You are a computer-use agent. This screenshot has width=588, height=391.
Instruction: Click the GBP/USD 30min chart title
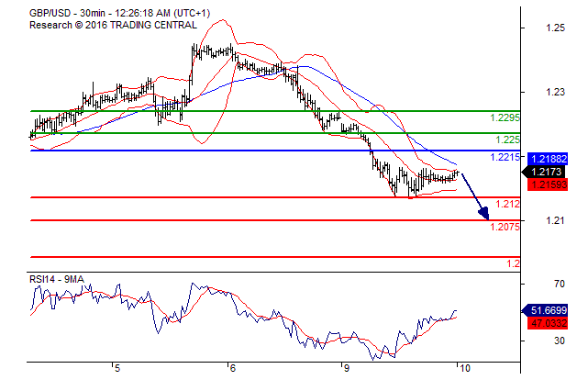click(119, 13)
